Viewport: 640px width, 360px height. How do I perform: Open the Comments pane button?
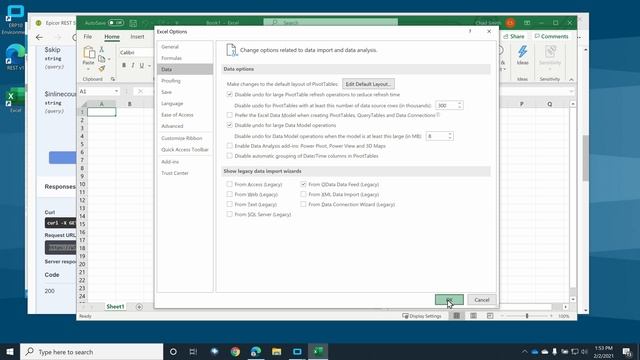pyautogui.click(x=551, y=36)
